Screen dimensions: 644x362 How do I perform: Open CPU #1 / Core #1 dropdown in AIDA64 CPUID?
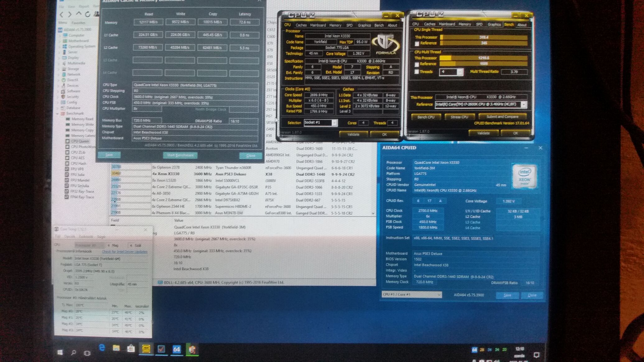tap(412, 295)
